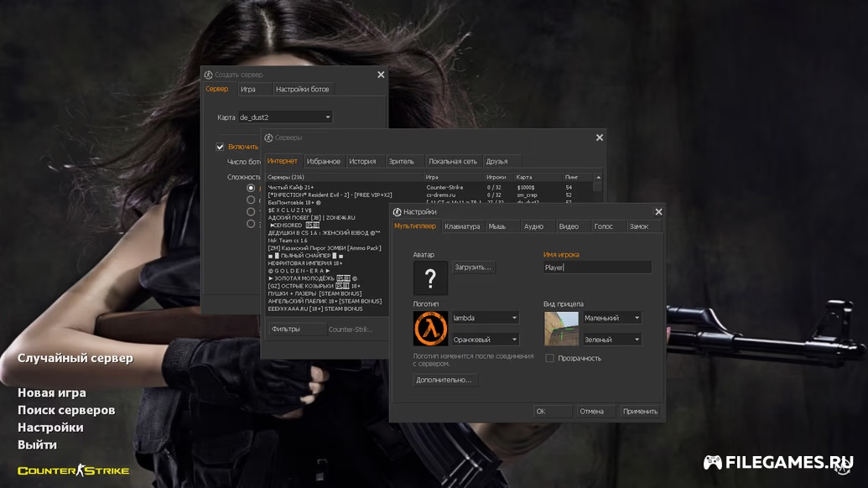Uncheck the Включить checkbox
This screenshot has width=868, height=488.
[x=221, y=147]
